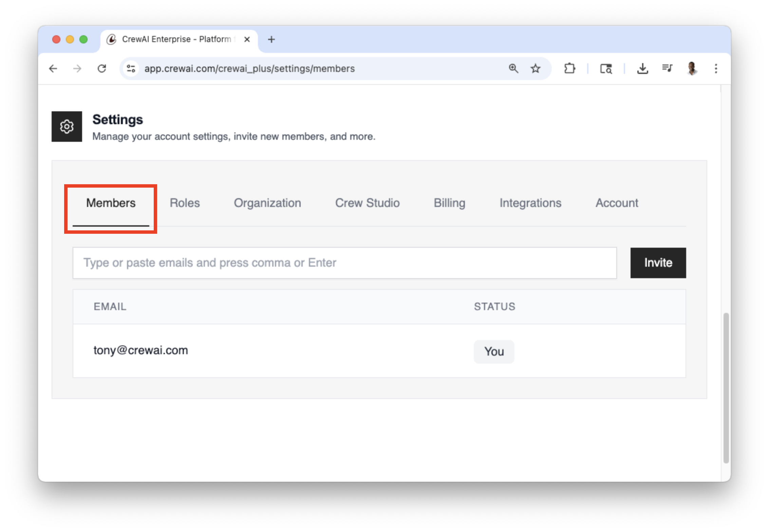Click the site information icon
Image resolution: width=769 pixels, height=532 pixels.
pyautogui.click(x=131, y=69)
